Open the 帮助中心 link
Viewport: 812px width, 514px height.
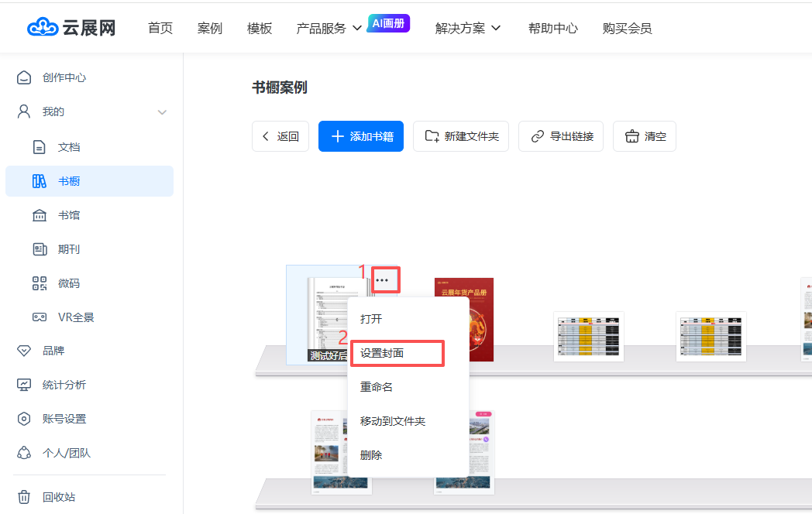coord(552,29)
